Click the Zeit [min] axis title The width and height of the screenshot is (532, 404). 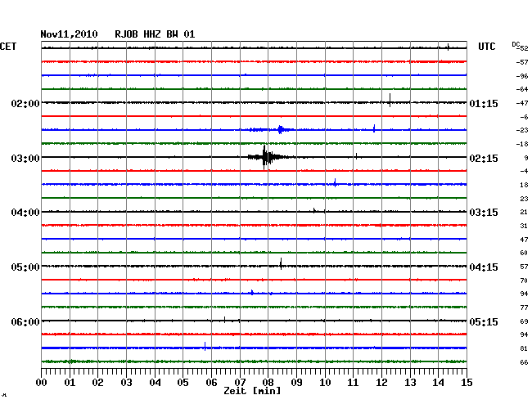click(x=252, y=391)
